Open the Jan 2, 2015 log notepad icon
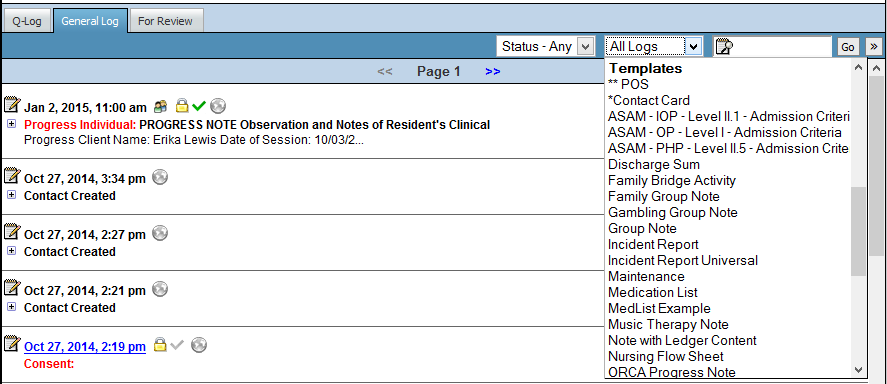This screenshot has height=384, width=887. click(x=12, y=105)
